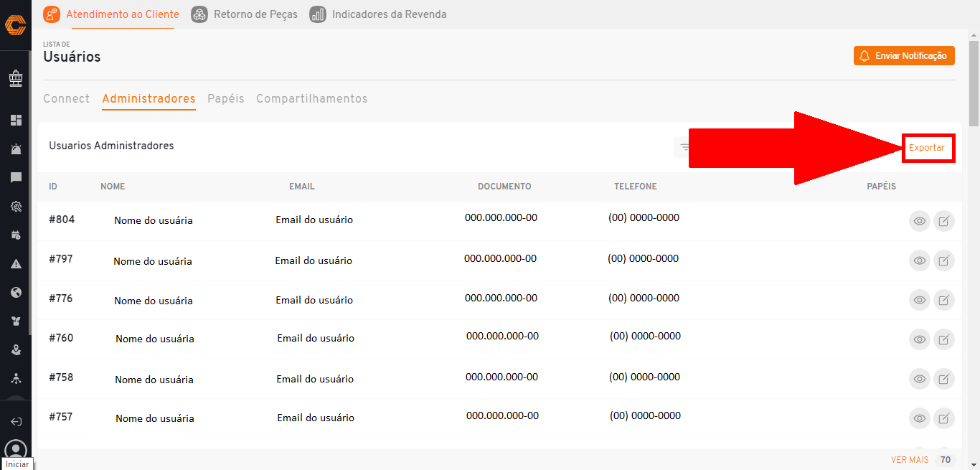The image size is (980, 470).
Task: Switch to Retorno de Peças tab
Action: pyautogui.click(x=245, y=14)
